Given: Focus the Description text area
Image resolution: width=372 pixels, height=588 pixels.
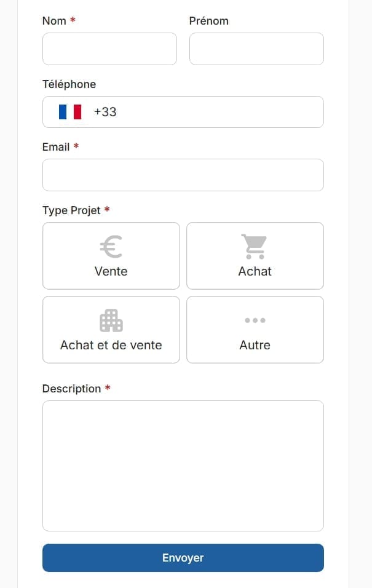Looking at the screenshot, I should click(183, 466).
